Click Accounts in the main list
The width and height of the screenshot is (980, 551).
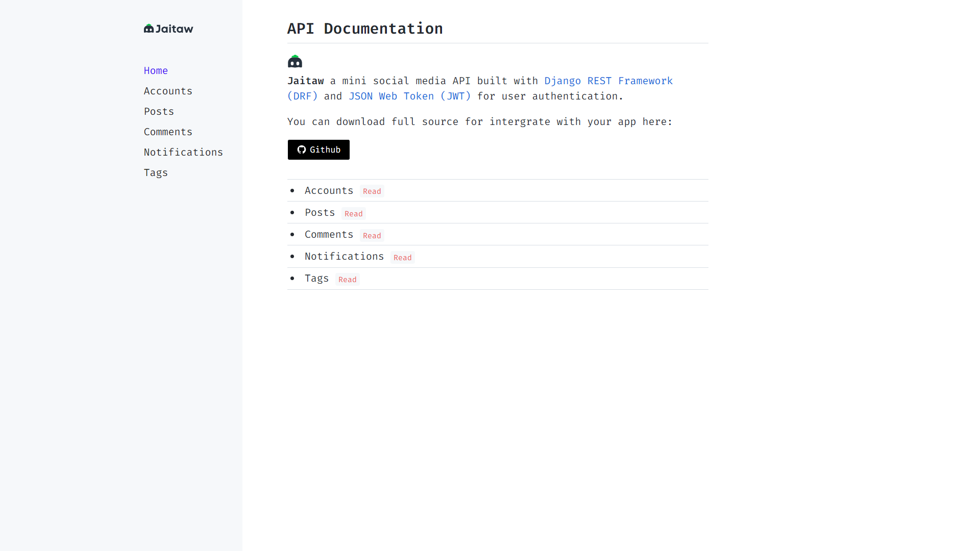[329, 191]
